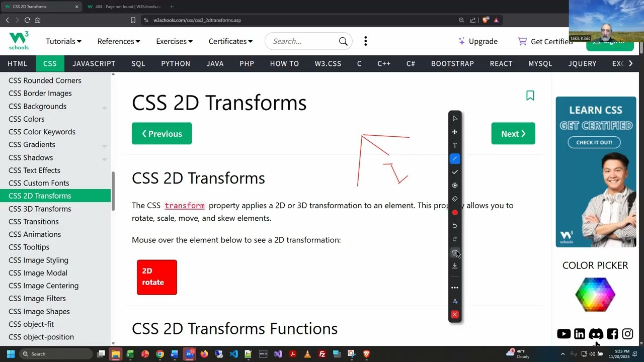The width and height of the screenshot is (644, 362).
Task: Select the move/drag tool in annotation toolbar
Action: tap(455, 132)
